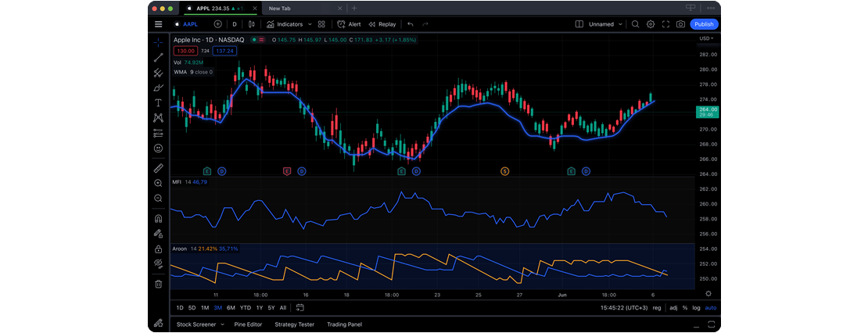Image resolution: width=868 pixels, height=333 pixels.
Task: Toggle log scale mode
Action: 697,308
